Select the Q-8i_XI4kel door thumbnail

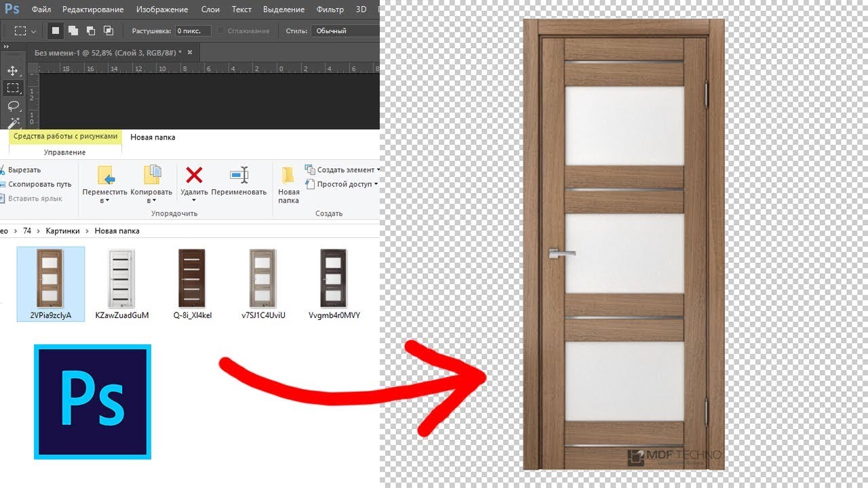pos(193,279)
